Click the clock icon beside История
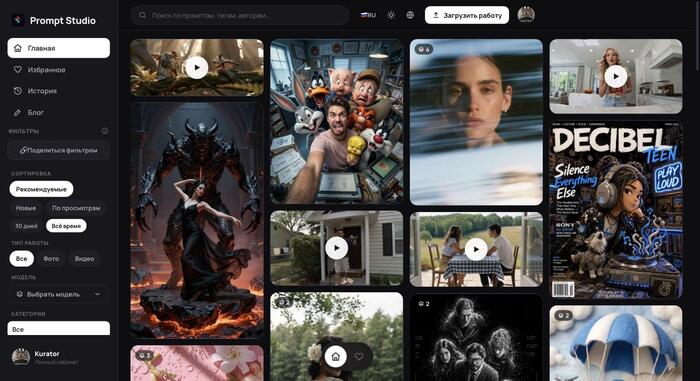700x381 pixels. point(17,91)
